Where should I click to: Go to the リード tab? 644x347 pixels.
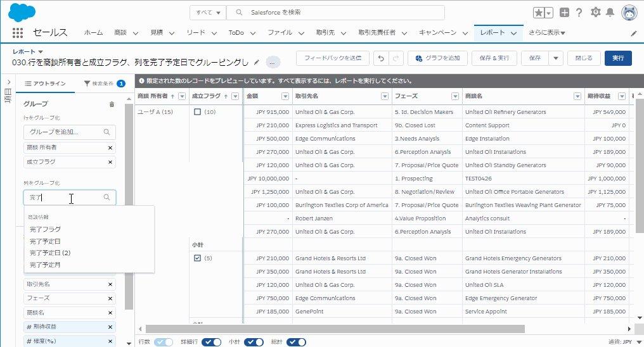click(x=195, y=33)
